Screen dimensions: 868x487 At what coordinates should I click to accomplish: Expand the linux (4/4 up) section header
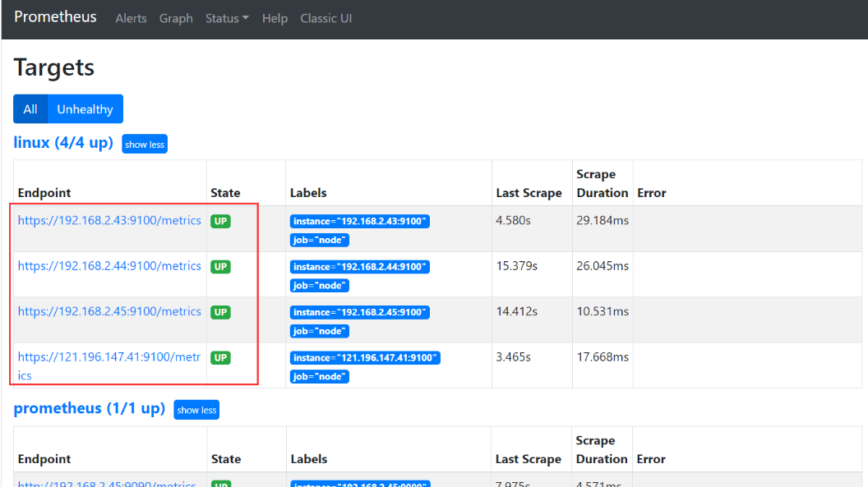pos(63,142)
